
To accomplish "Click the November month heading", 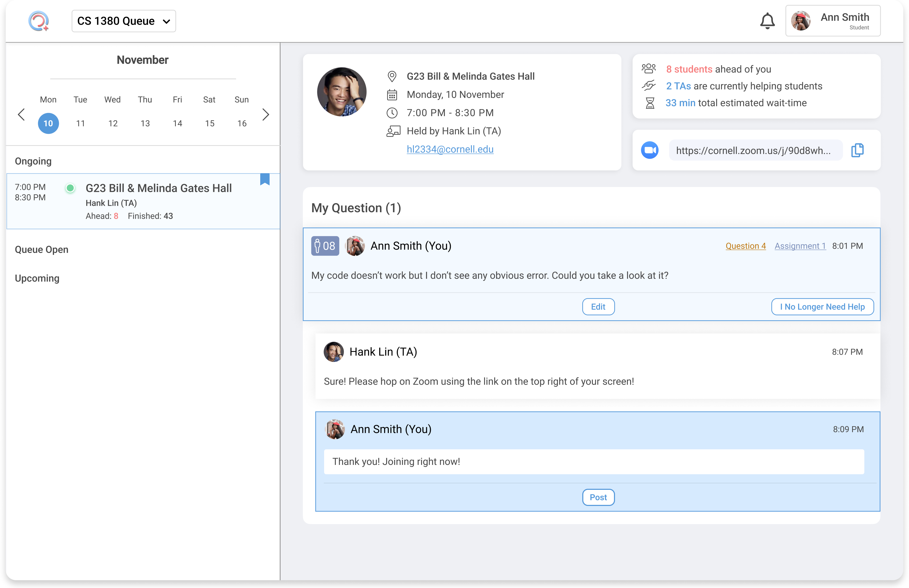I will click(142, 60).
